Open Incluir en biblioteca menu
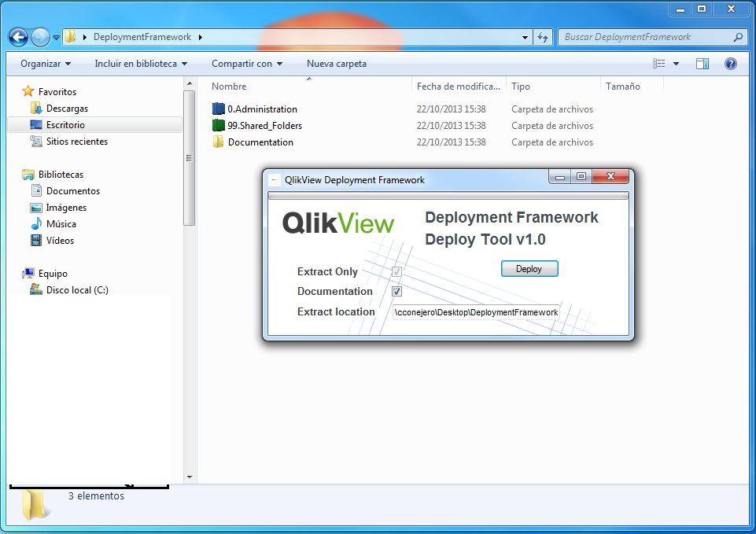 coord(141,64)
